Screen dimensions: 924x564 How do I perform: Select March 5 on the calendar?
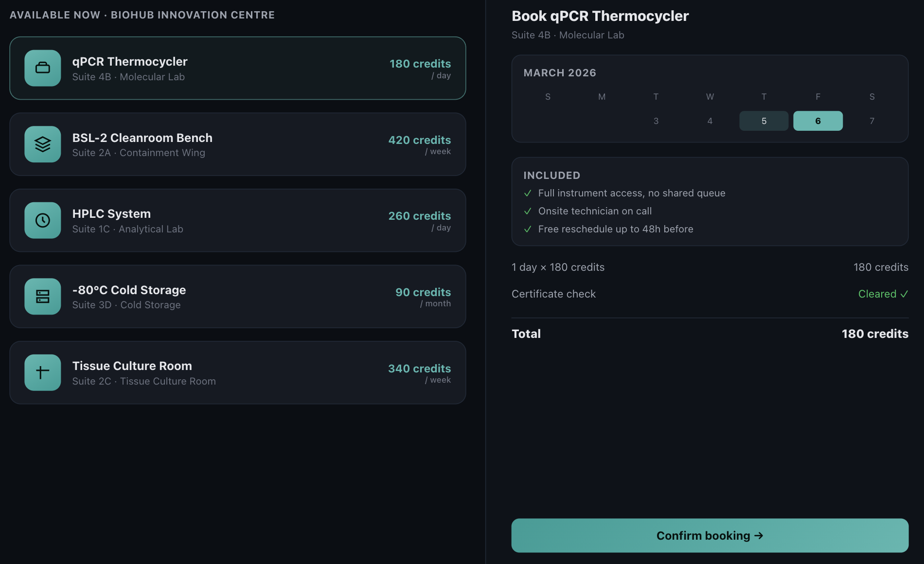(x=764, y=121)
